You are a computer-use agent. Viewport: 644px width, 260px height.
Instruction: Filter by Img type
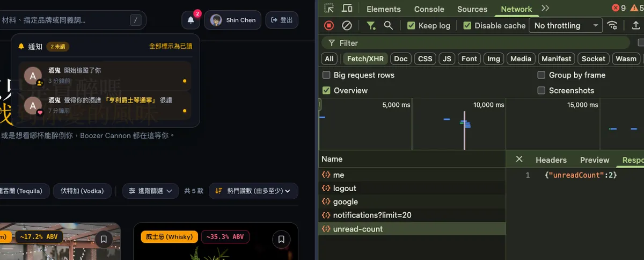[x=494, y=59]
